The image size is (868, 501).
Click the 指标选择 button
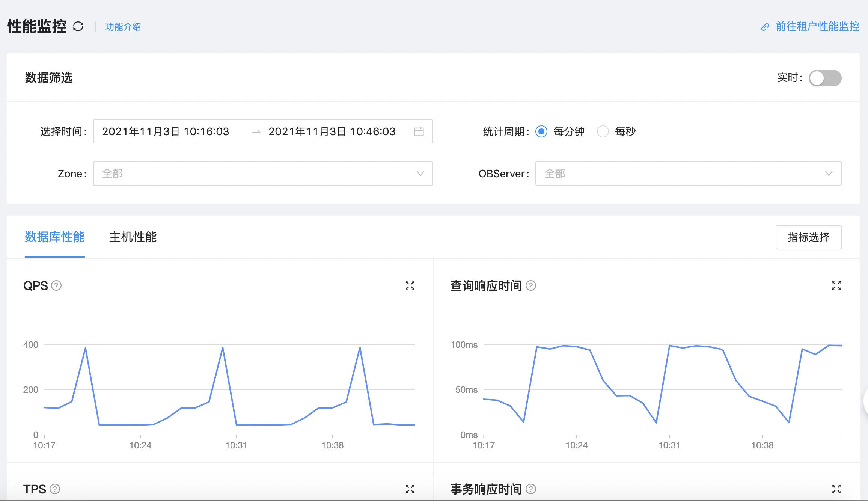click(x=808, y=237)
